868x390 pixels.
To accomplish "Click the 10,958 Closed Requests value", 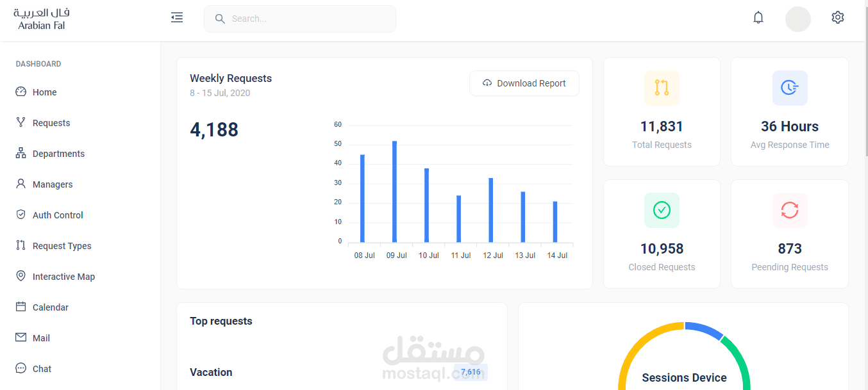I will (662, 248).
